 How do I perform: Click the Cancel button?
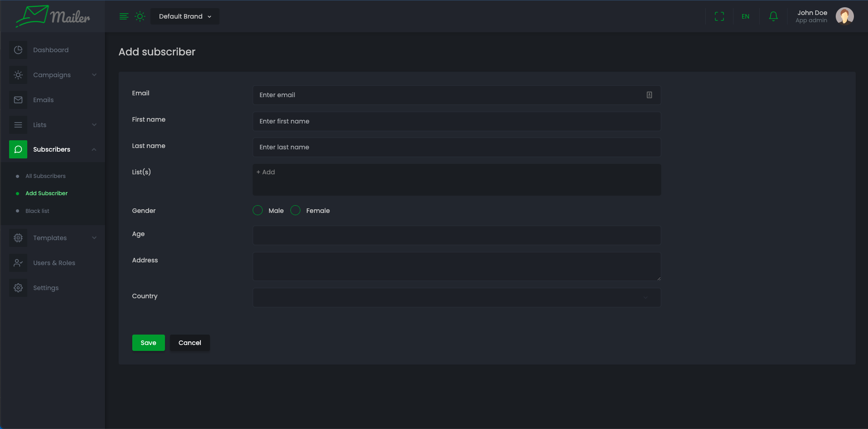[x=190, y=343]
